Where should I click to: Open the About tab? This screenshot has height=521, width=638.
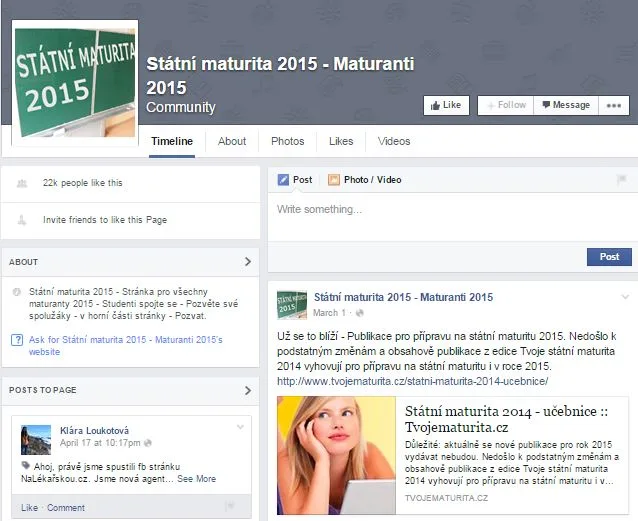pos(232,141)
